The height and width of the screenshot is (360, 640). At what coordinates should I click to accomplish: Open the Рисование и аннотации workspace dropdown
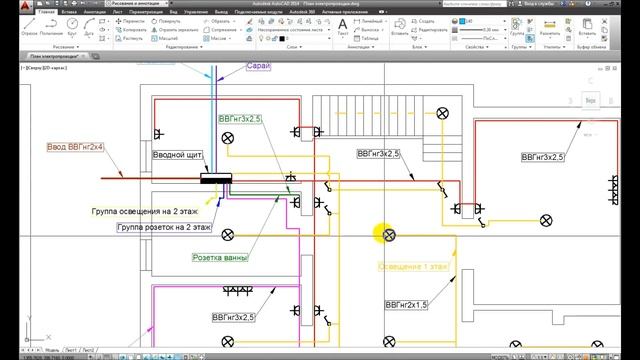point(137,4)
